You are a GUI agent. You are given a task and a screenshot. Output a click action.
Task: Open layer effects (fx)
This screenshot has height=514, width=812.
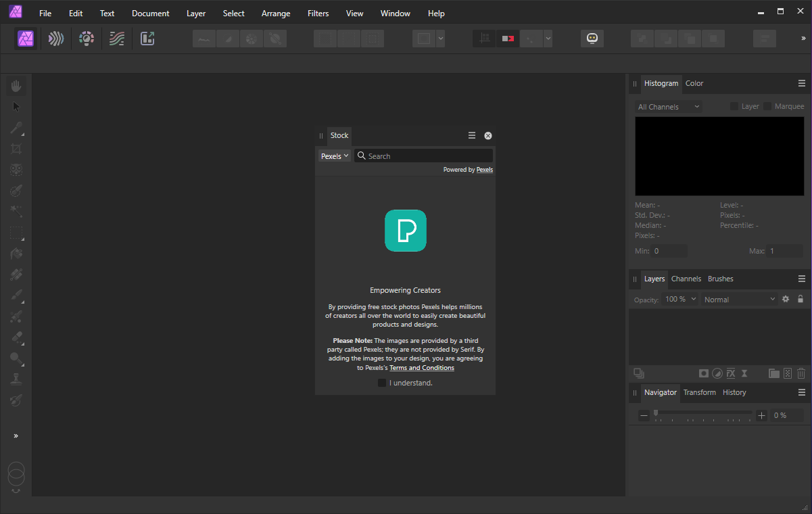[x=731, y=373]
